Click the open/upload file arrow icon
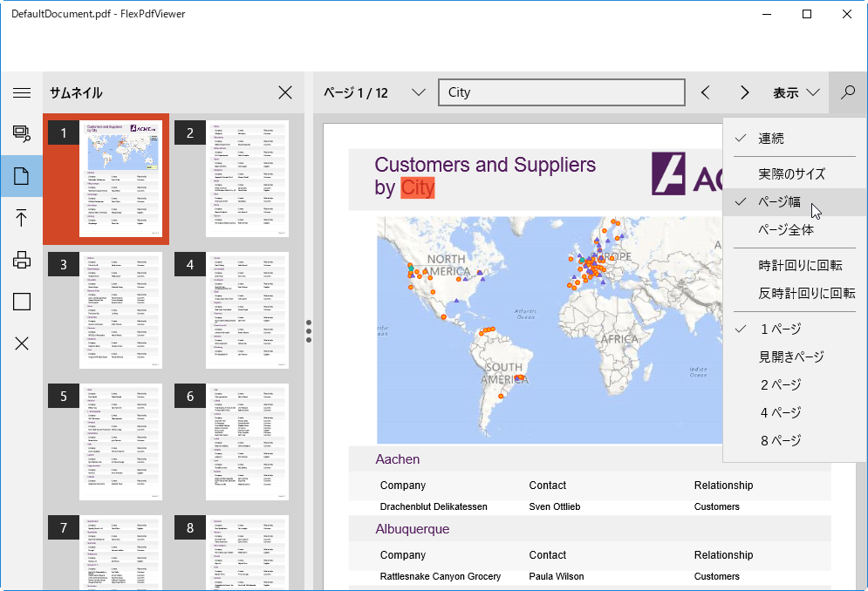The width and height of the screenshot is (868, 591). click(22, 217)
